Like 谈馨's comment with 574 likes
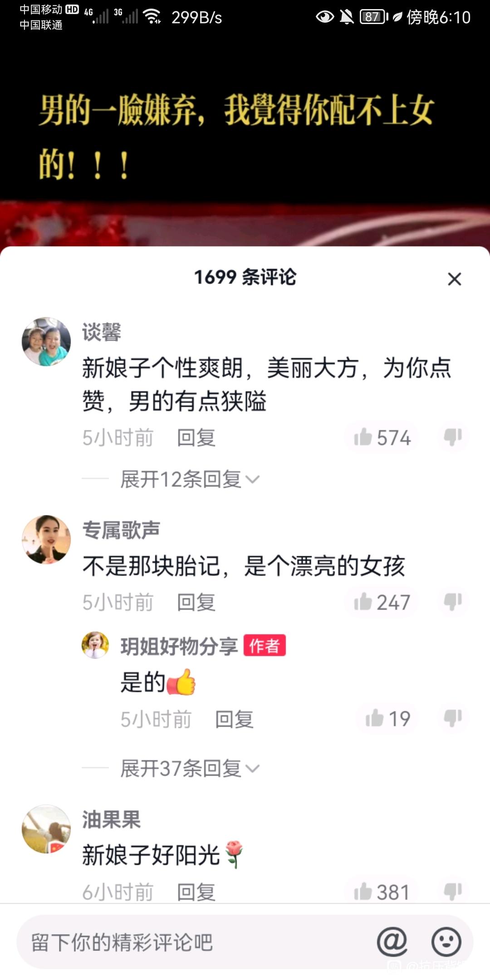490x980 pixels. [382, 437]
